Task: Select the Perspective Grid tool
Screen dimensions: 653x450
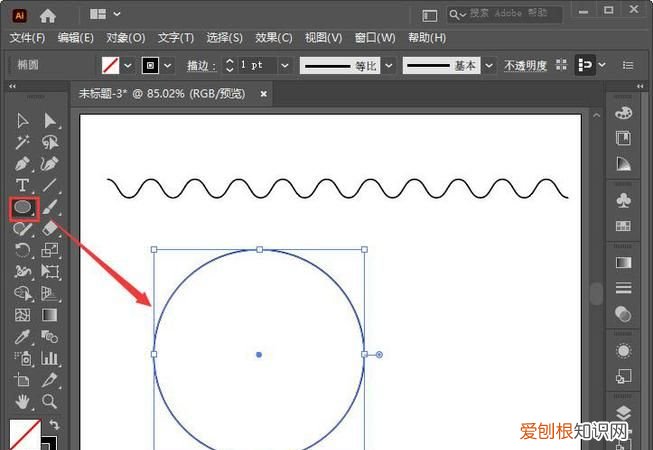Action: [x=50, y=293]
